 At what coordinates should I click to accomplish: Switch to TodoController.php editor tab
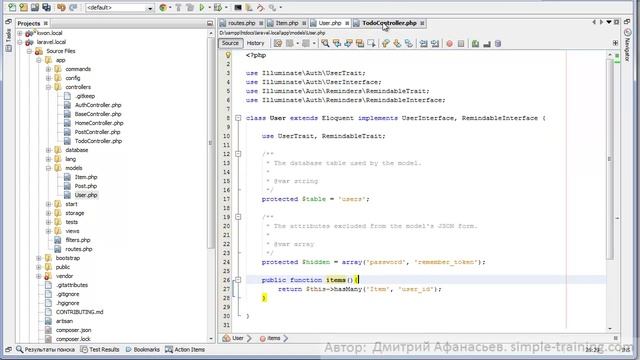389,23
